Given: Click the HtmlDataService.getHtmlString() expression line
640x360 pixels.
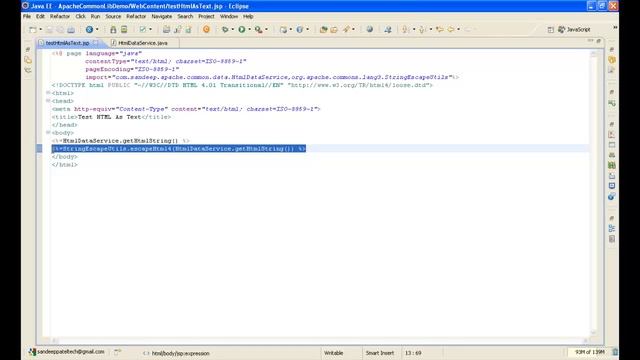Looking at the screenshot, I should (120, 141).
